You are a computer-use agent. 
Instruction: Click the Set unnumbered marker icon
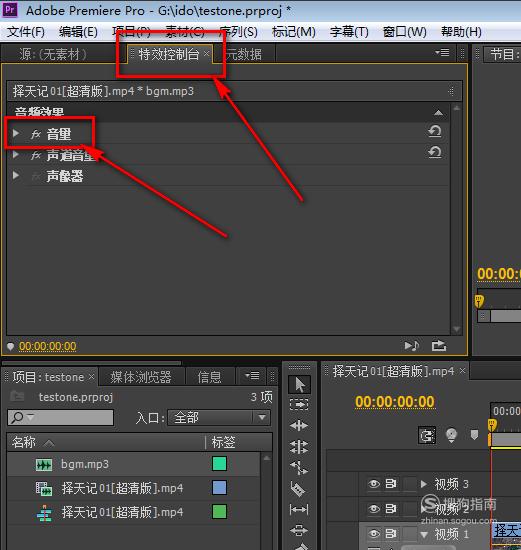(474, 435)
